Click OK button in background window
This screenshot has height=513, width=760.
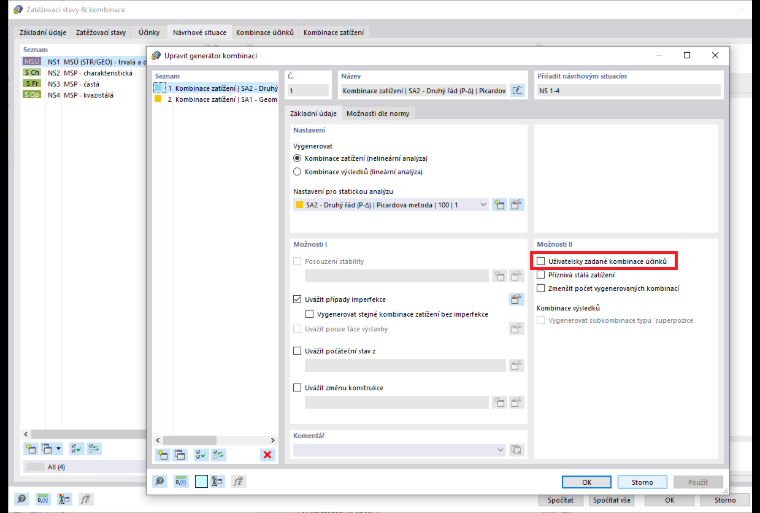pyautogui.click(x=669, y=500)
